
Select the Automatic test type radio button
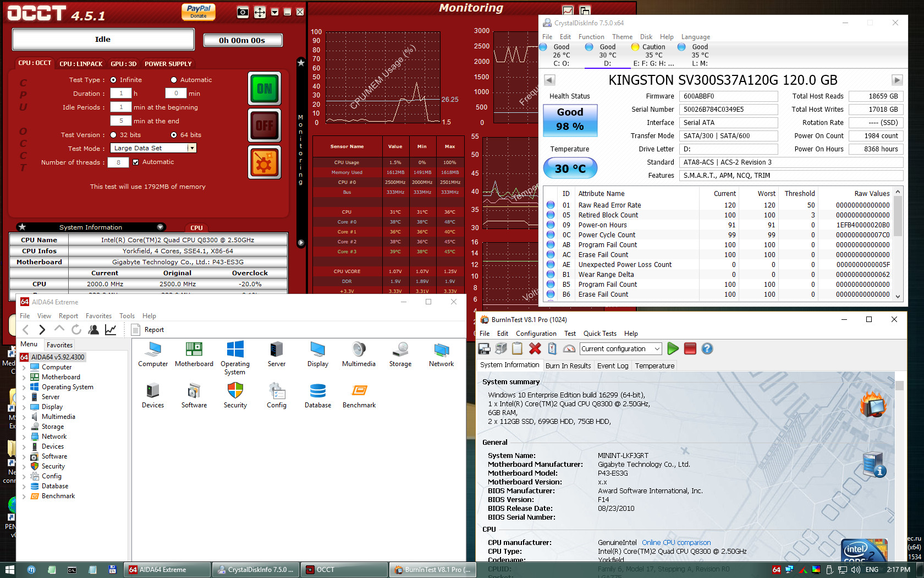click(x=174, y=80)
